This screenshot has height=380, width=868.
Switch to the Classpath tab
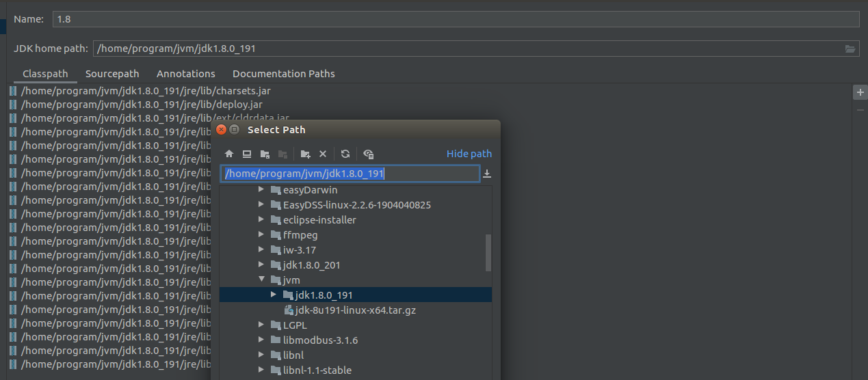point(45,74)
